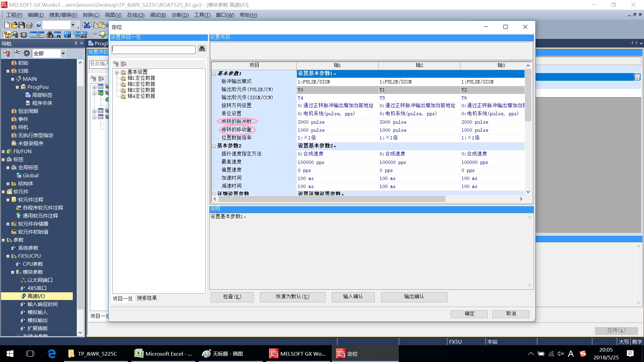The width and height of the screenshot is (644, 362).
Task: Expand the 基本设置 tree node
Action: [x=117, y=72]
